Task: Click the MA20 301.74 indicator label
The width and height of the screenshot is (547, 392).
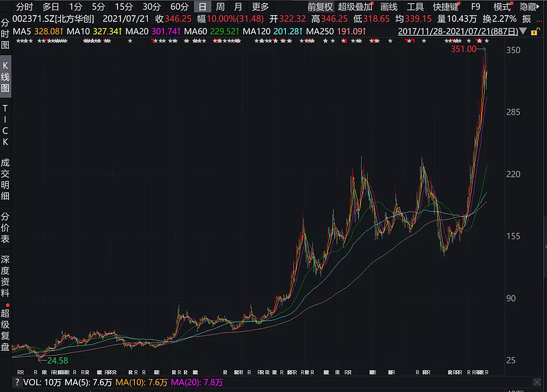Action: click(x=152, y=31)
